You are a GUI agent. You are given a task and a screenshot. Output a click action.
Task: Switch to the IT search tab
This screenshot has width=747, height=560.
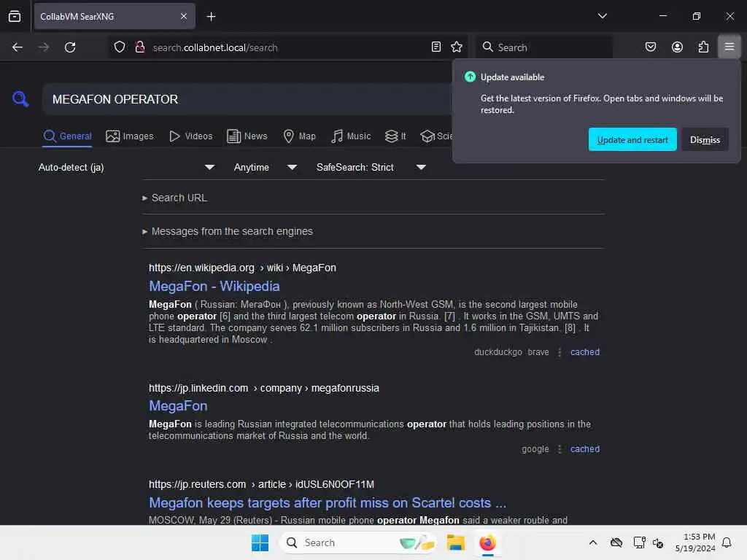[x=395, y=136]
